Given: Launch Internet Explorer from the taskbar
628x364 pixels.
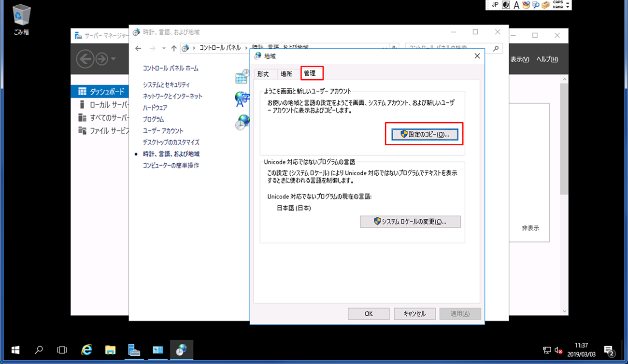Looking at the screenshot, I should click(86, 350).
